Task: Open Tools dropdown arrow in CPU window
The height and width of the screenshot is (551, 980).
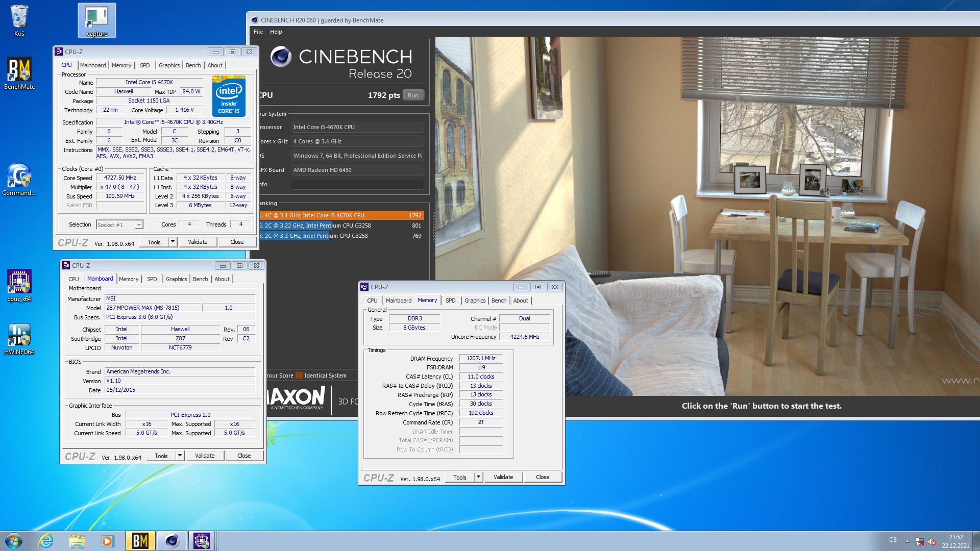Action: pyautogui.click(x=173, y=242)
